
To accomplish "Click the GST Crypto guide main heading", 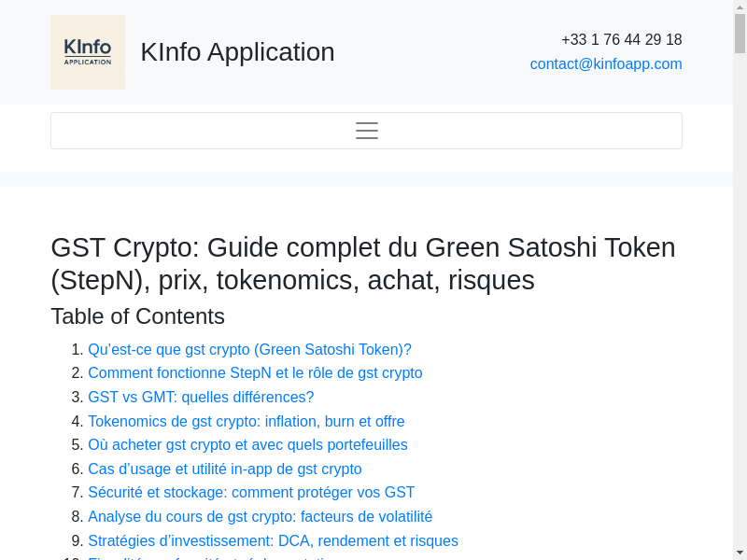I will point(362,263).
